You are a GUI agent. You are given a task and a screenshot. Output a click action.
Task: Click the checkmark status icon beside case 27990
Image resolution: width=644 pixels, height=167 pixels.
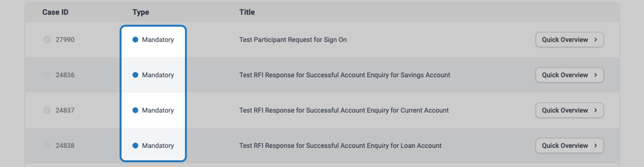(47, 40)
